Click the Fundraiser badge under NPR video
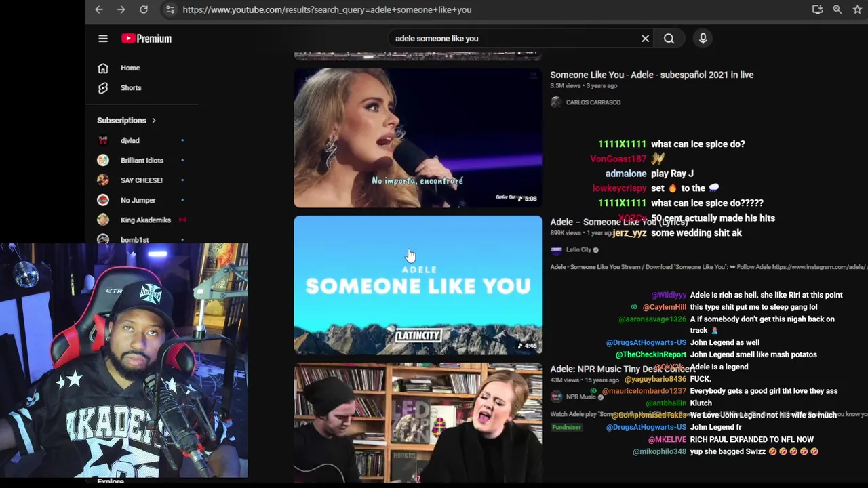This screenshot has width=868, height=488. [566, 427]
